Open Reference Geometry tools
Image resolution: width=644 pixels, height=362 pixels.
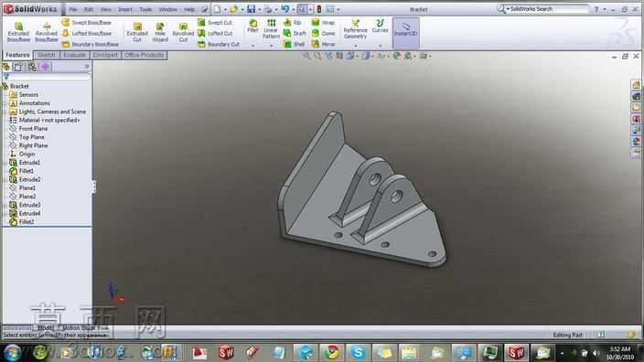coord(355,29)
